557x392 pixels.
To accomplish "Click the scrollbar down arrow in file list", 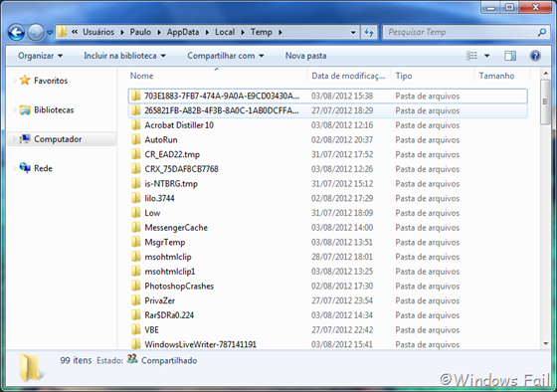I will (546, 343).
